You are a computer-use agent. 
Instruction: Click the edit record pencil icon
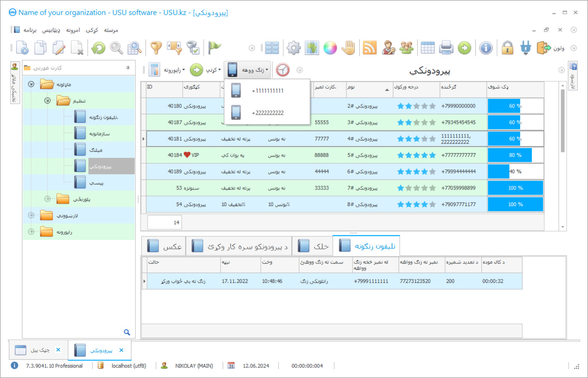tap(59, 48)
